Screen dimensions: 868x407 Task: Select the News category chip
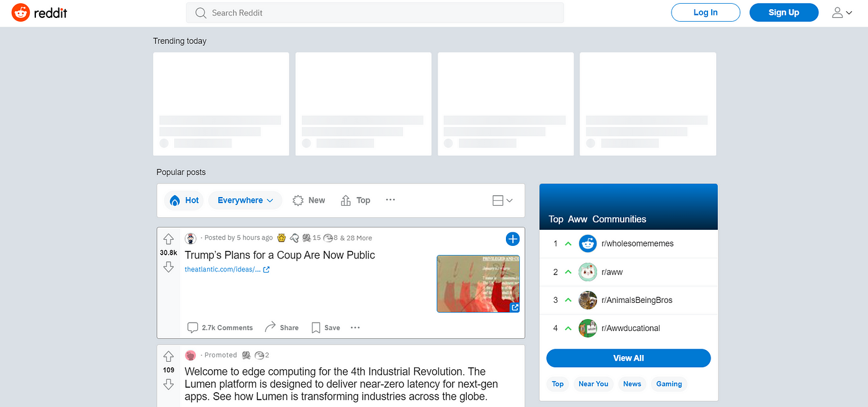click(x=632, y=384)
